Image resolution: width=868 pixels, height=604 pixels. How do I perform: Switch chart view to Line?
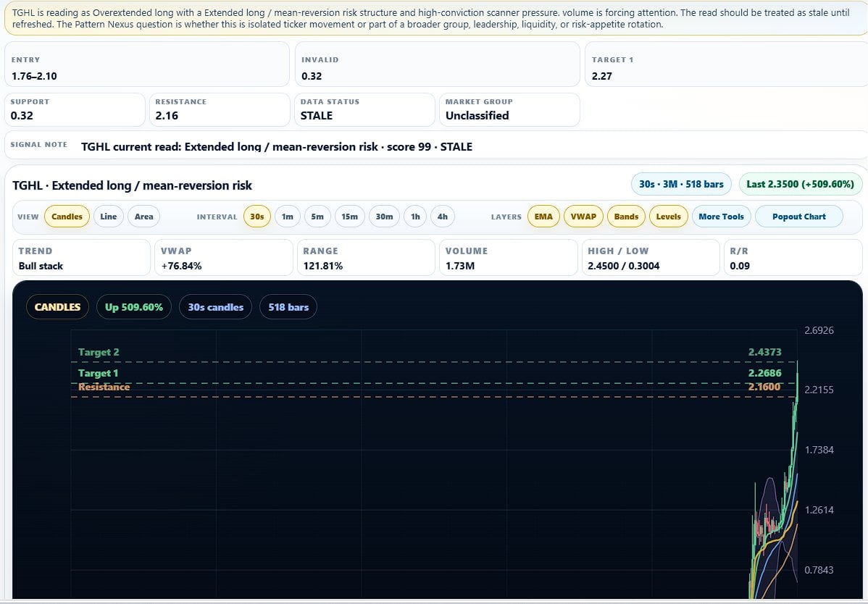click(109, 217)
